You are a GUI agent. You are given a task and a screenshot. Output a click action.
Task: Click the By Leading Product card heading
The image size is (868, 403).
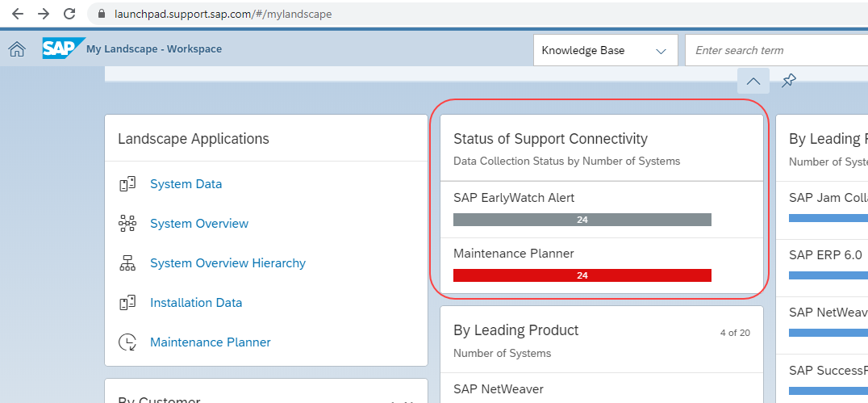(x=516, y=330)
